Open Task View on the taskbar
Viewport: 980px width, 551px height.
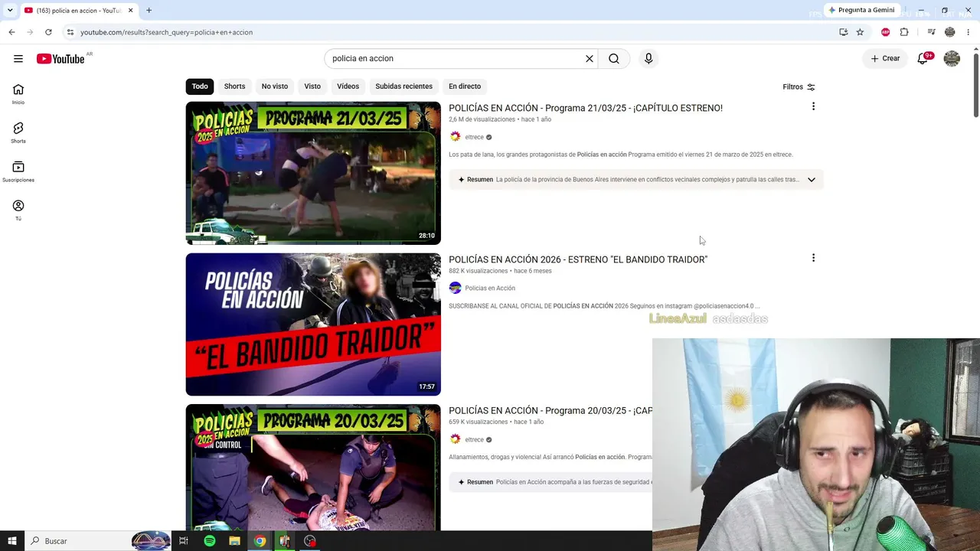click(x=184, y=541)
